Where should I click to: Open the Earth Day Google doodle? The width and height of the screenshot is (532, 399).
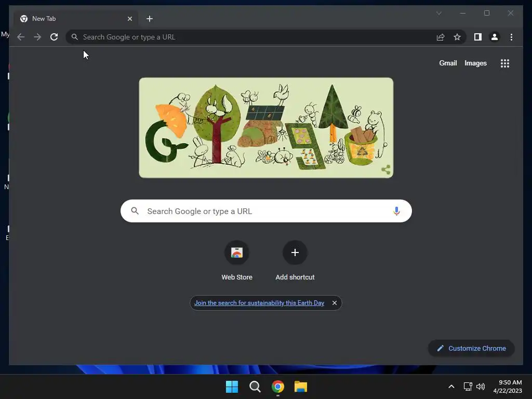pos(266,128)
